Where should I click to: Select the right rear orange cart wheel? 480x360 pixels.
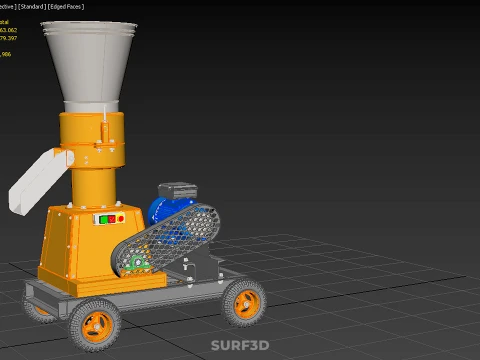pos(244,303)
